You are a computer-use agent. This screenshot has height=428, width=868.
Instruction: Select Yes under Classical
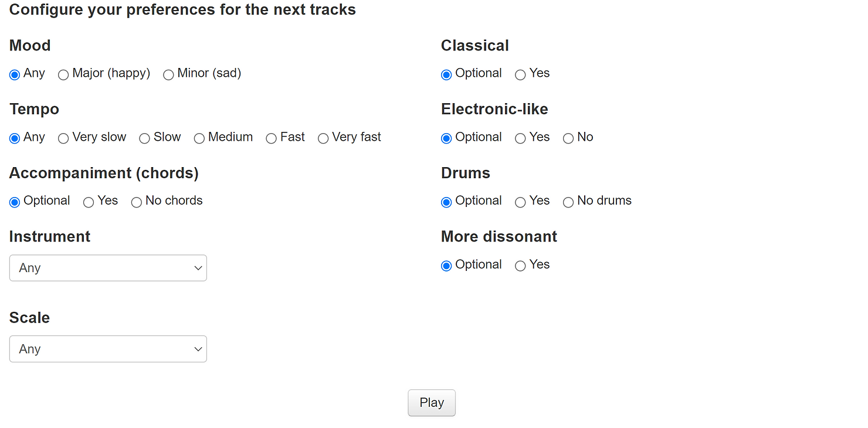coord(520,74)
